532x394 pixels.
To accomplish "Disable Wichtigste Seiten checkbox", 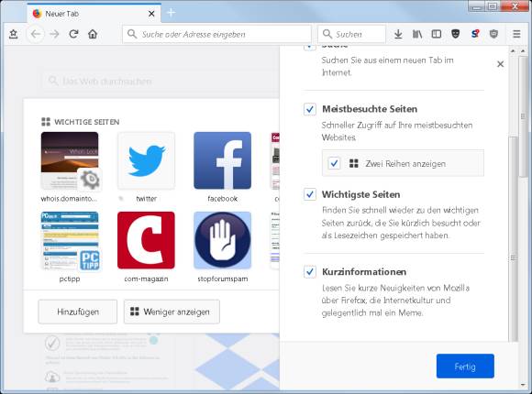I will (x=310, y=194).
